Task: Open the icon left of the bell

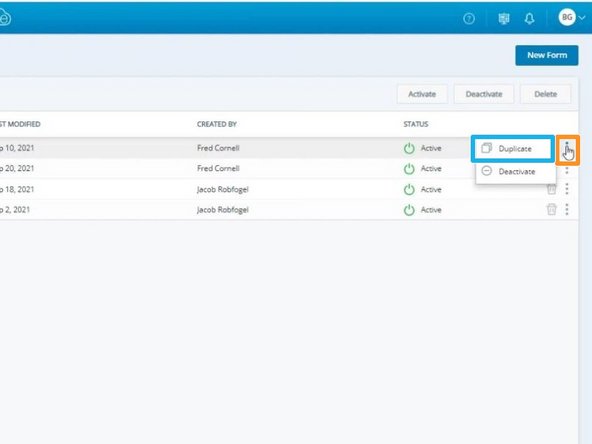Action: point(504,18)
